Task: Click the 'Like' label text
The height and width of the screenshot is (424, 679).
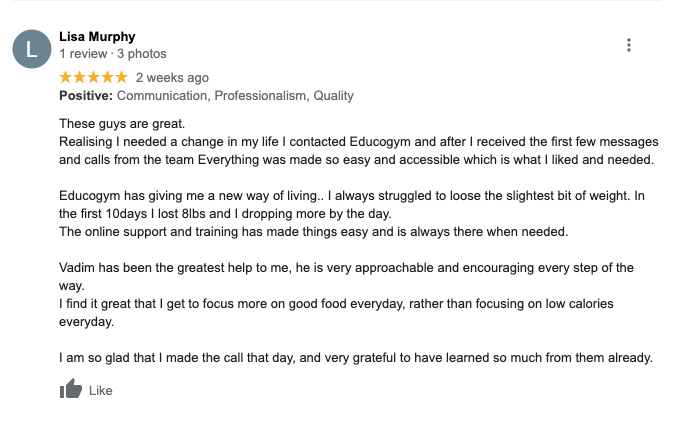Action: pos(100,391)
